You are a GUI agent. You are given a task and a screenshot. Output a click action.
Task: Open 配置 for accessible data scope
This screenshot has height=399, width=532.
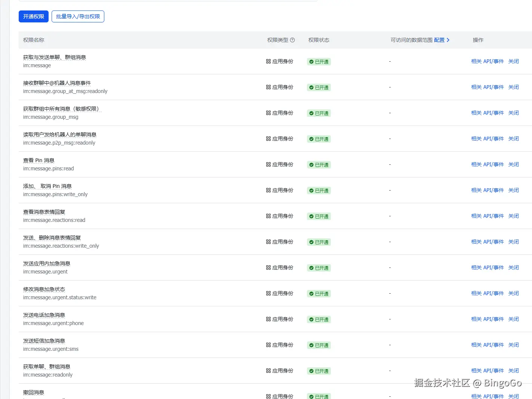(440, 40)
